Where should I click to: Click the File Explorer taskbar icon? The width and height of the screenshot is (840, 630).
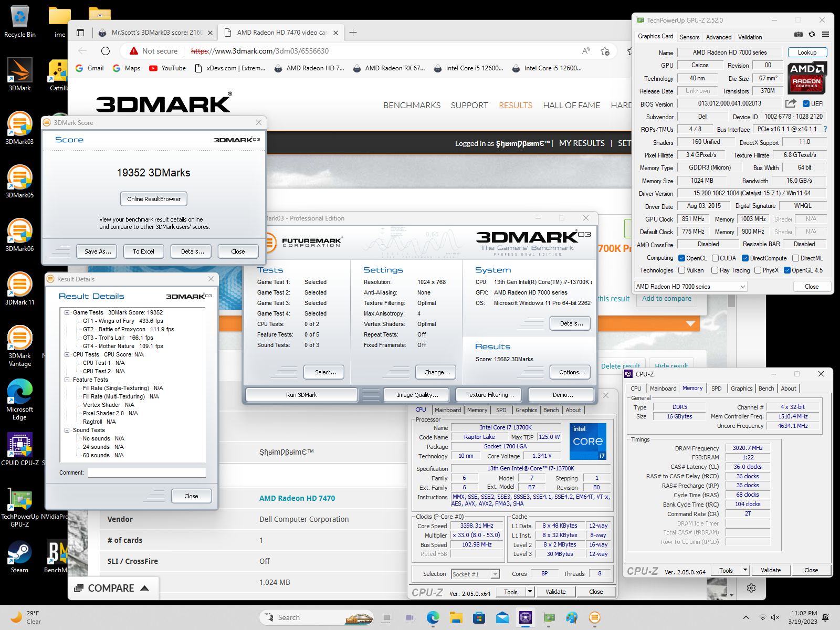pos(456,617)
